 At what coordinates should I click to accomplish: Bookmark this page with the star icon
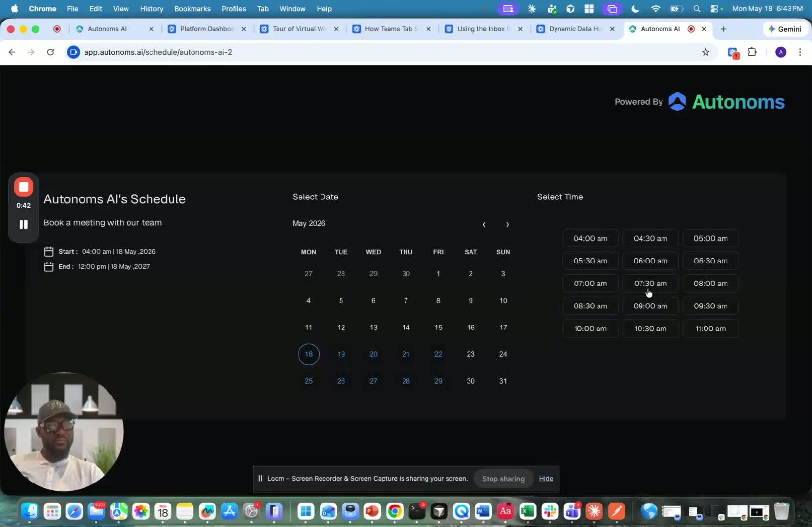[x=705, y=52]
